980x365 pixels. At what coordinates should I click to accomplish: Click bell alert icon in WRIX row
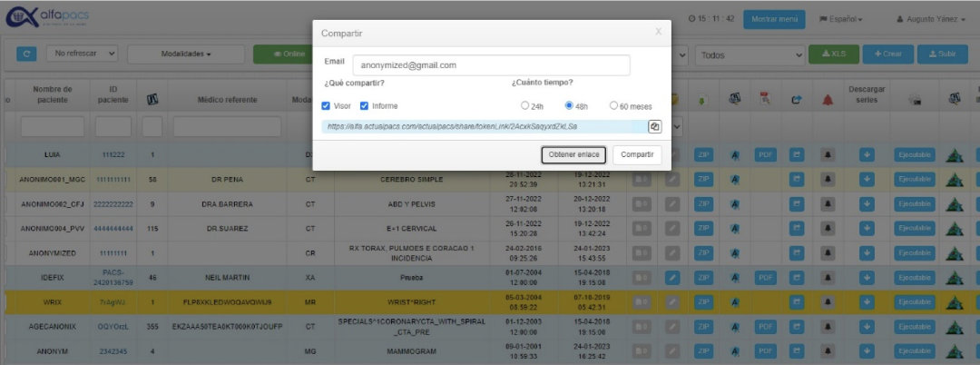tap(828, 301)
